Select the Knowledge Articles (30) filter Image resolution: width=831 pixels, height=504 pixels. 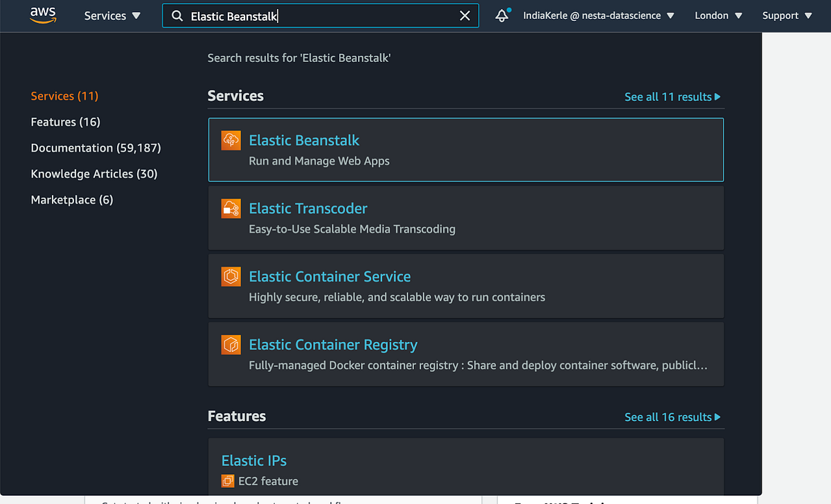coord(94,174)
